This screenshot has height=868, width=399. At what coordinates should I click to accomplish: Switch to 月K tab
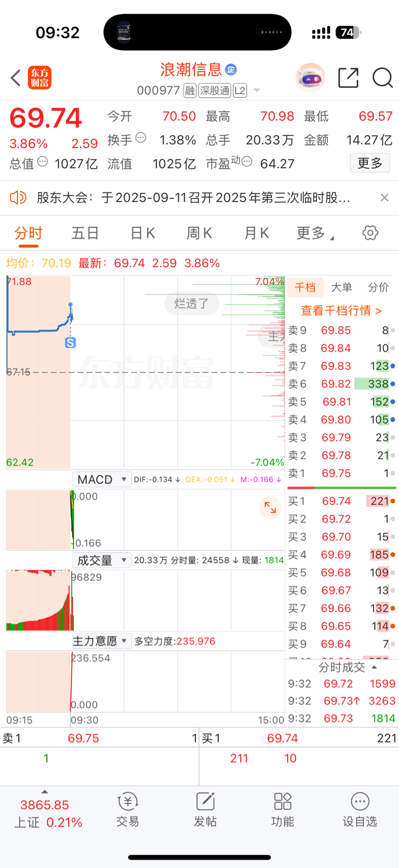257,233
